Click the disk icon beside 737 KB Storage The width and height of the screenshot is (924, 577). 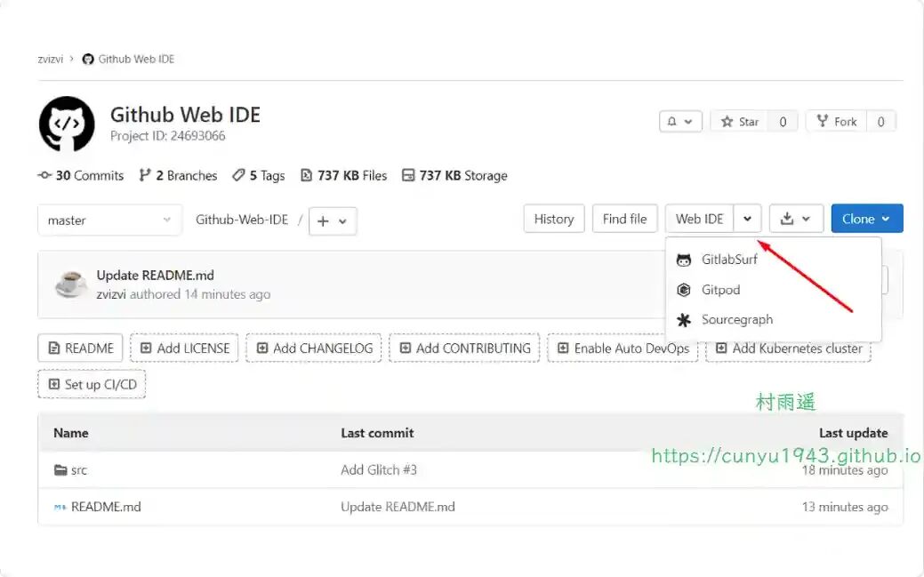tap(408, 175)
